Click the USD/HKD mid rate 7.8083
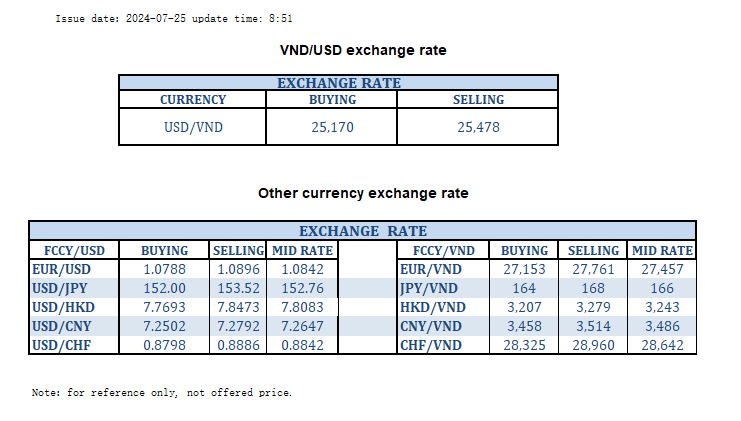This screenshot has height=421, width=741. tap(303, 307)
